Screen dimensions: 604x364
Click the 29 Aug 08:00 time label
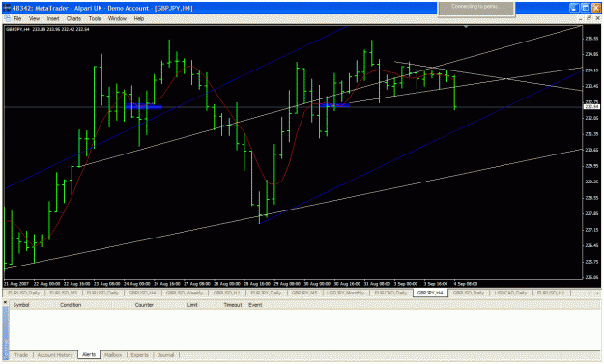point(287,284)
